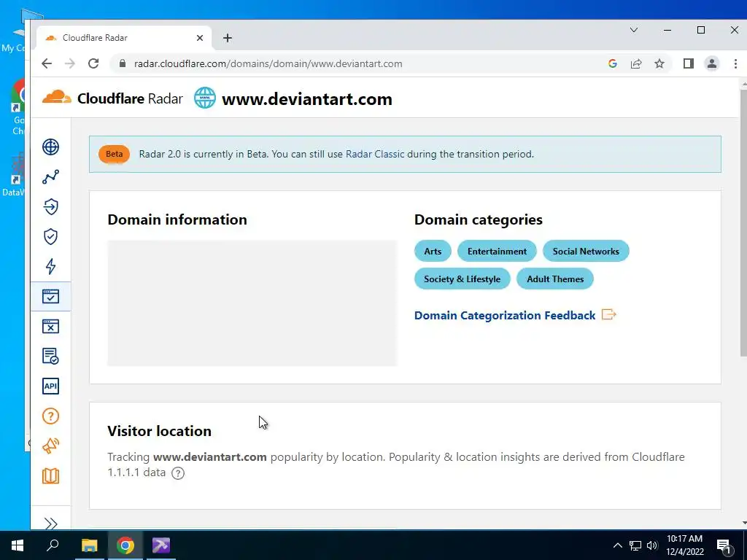Open the document with checkmark reports icon

point(50,356)
